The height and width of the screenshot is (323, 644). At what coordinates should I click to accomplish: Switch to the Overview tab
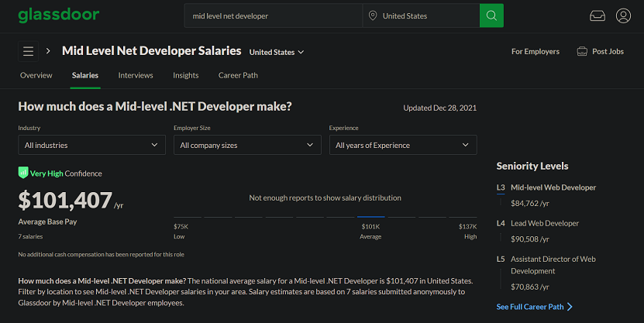tap(36, 75)
